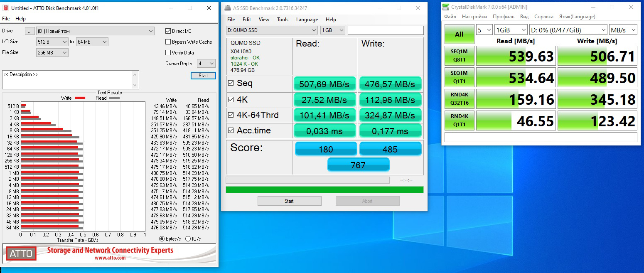Click the 0,033 ms access time result
This screenshot has height=273, width=644.
tap(325, 131)
